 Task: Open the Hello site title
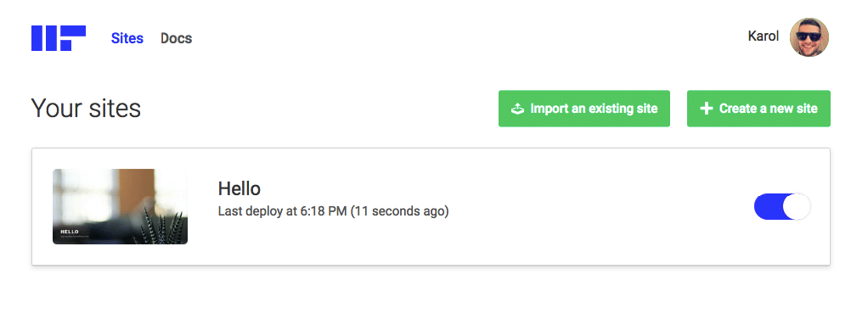coord(240,189)
